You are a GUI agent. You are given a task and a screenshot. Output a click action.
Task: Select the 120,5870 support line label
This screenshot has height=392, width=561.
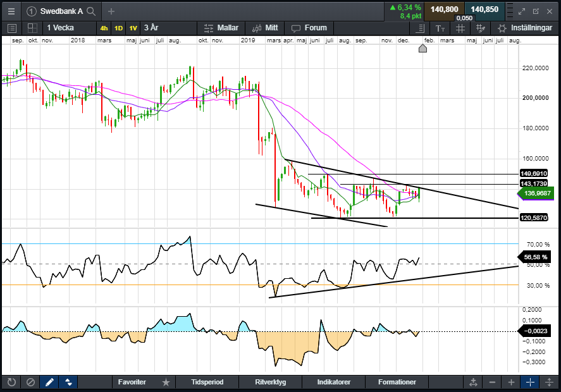(x=534, y=217)
